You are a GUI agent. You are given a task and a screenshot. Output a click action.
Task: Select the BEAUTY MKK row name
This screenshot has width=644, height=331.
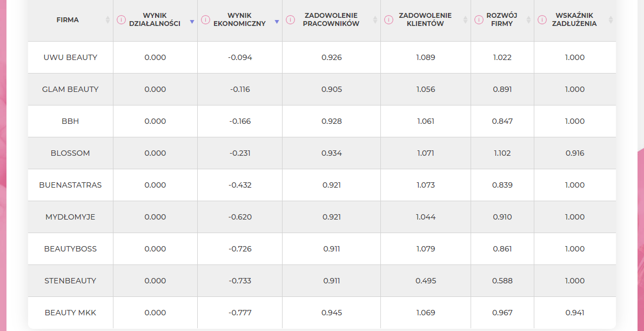coord(70,313)
